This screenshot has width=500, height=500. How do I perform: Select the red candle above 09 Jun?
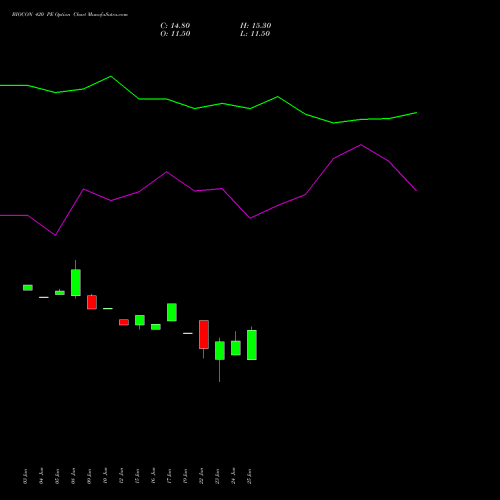click(x=92, y=302)
